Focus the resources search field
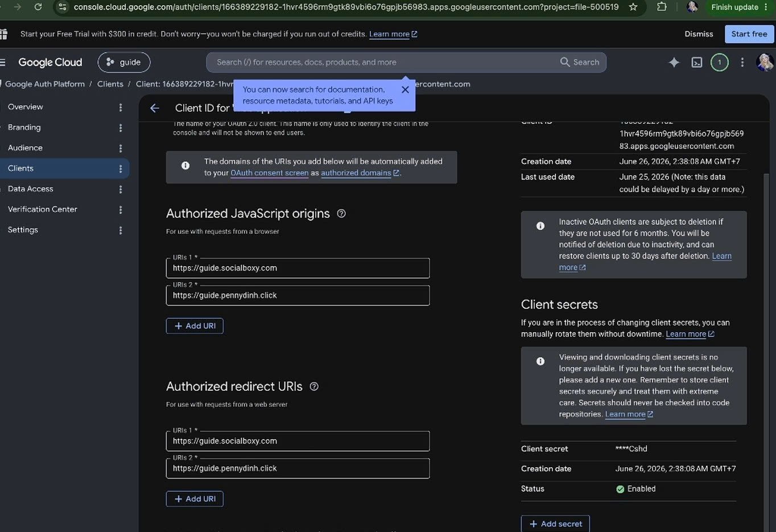 (x=381, y=62)
